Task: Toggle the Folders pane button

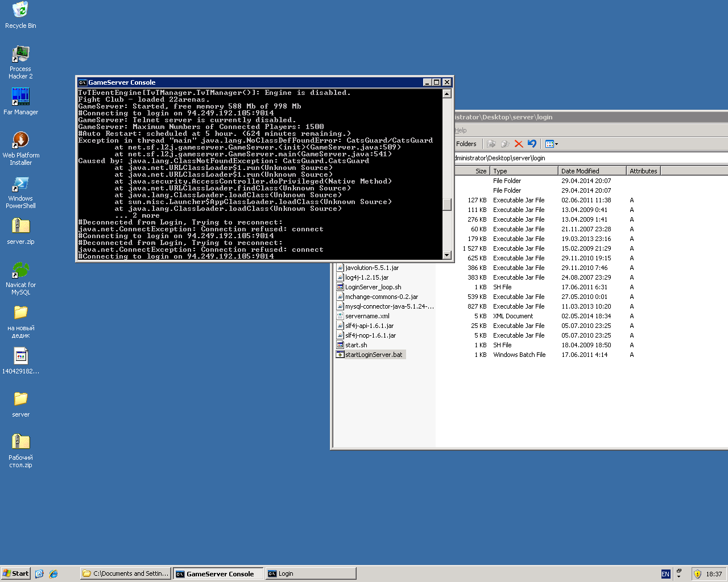Action: (x=466, y=144)
